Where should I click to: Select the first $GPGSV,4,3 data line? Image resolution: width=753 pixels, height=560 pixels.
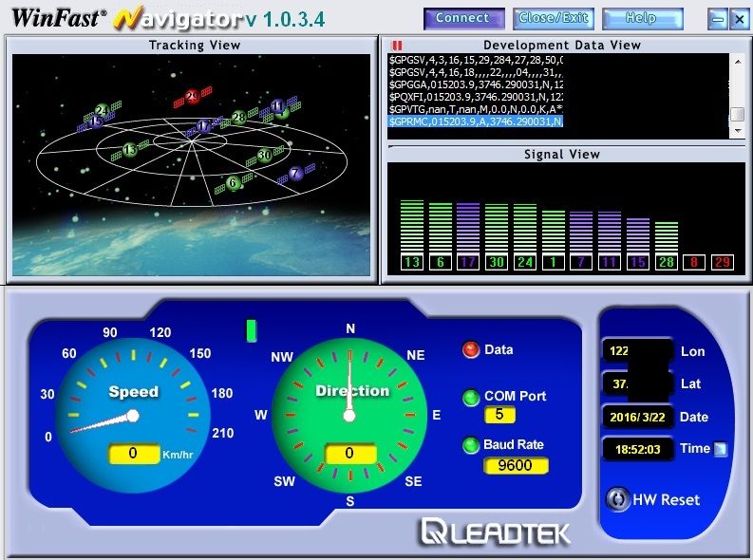point(476,60)
